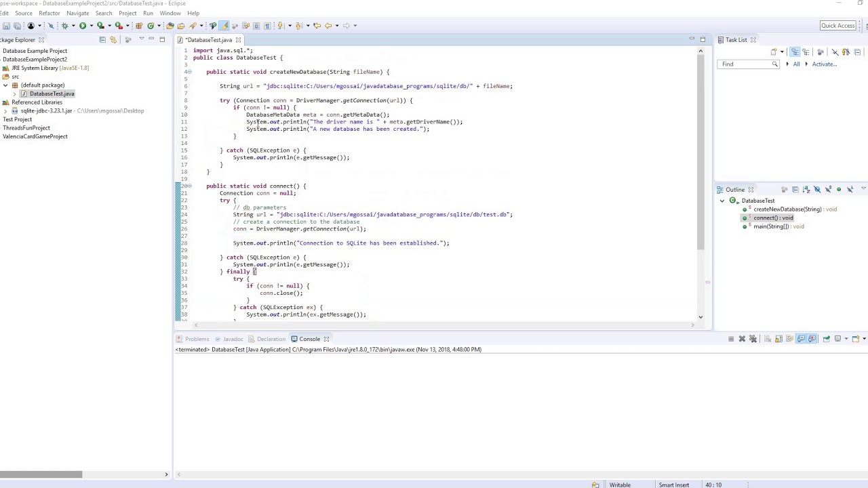Viewport: 868px width, 488px height.
Task: Close the DatabaseTest.java editor tab
Action: pyautogui.click(x=238, y=40)
